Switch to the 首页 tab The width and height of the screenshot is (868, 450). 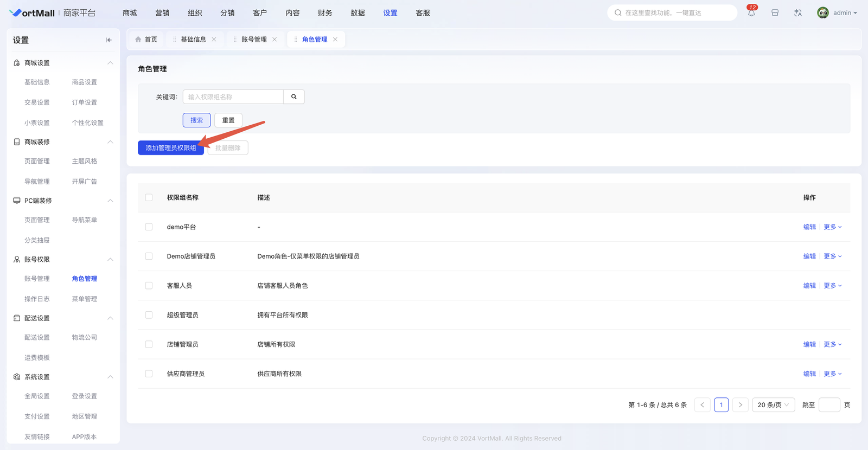coord(146,40)
